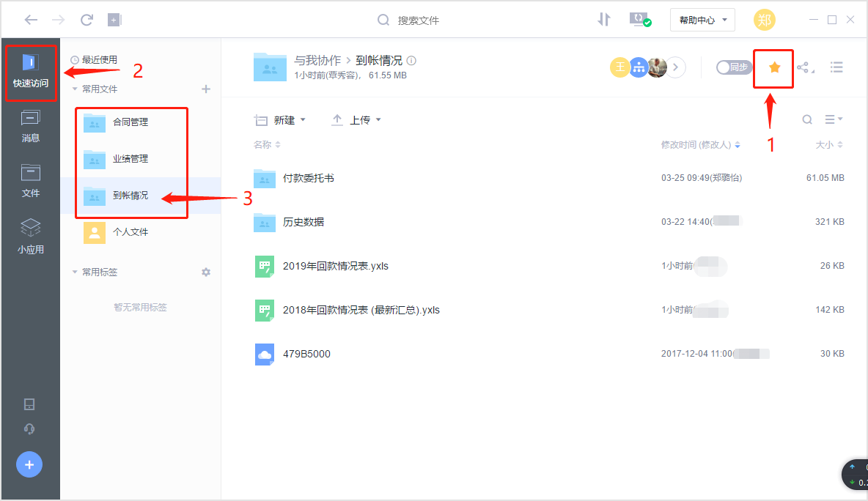
Task: Unfavorite the folder via the star toggle
Action: (773, 67)
